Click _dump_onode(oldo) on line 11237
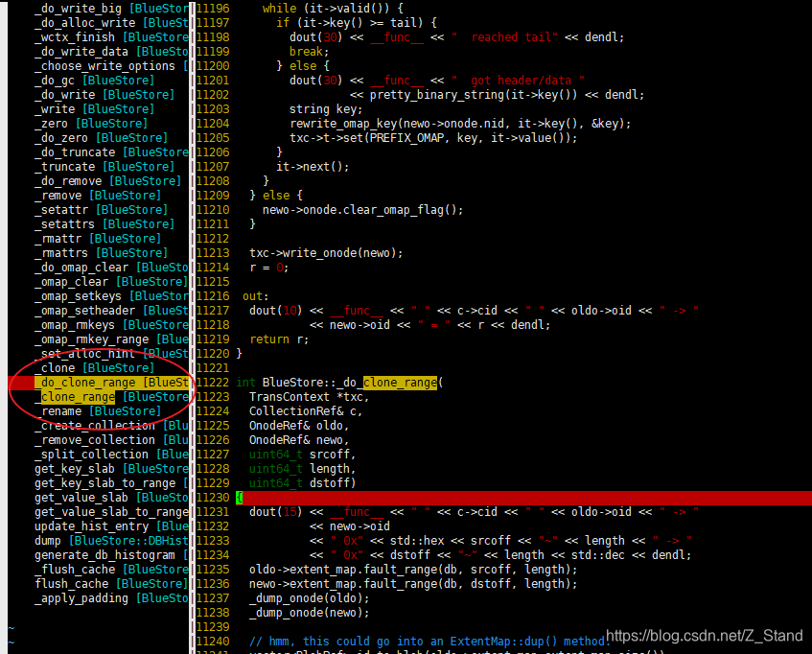 coord(309,598)
